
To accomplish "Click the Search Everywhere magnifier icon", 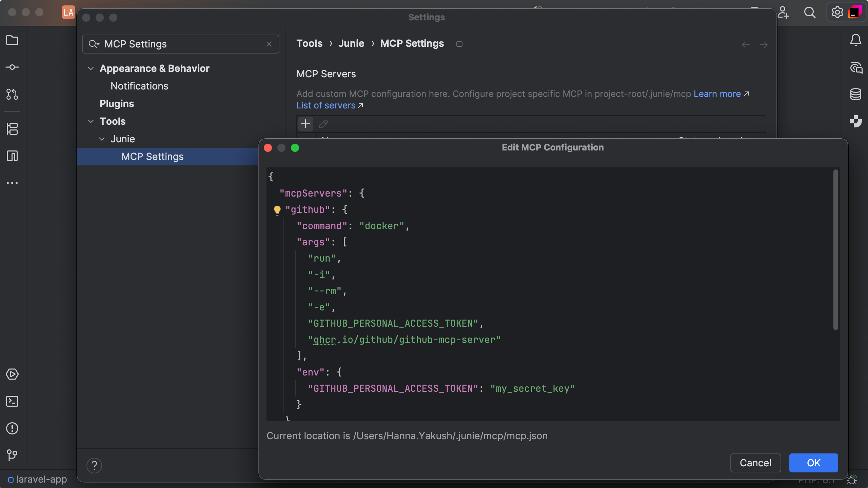I will click(810, 13).
